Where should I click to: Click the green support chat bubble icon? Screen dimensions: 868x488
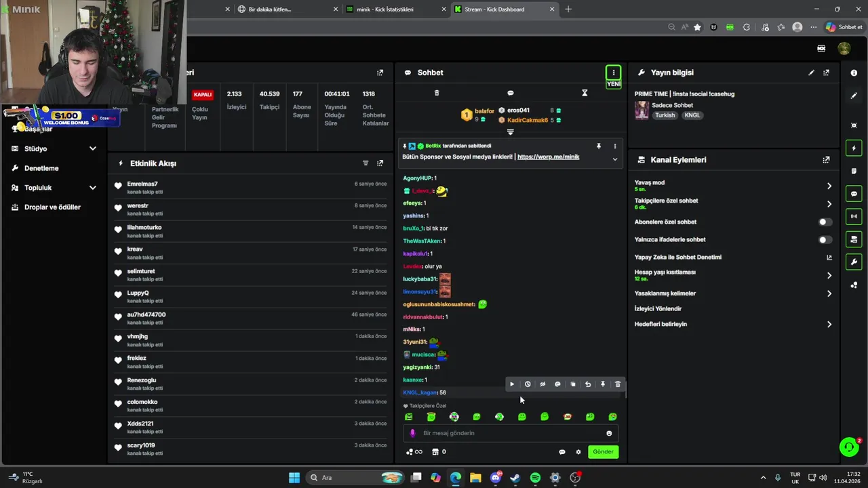pos(849,447)
